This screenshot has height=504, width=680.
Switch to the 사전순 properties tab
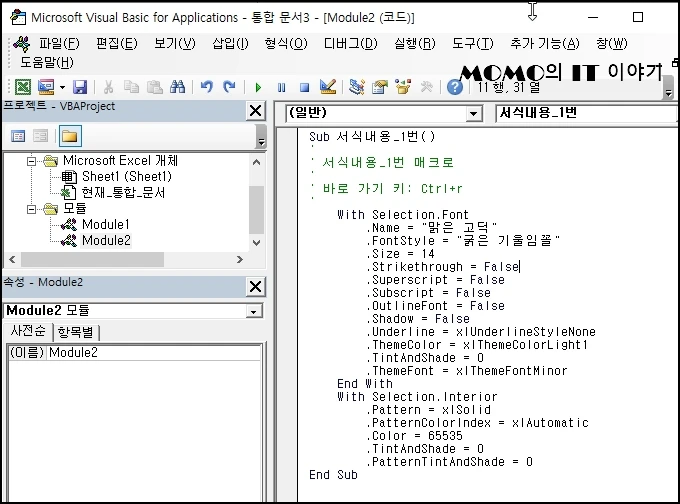tap(28, 331)
